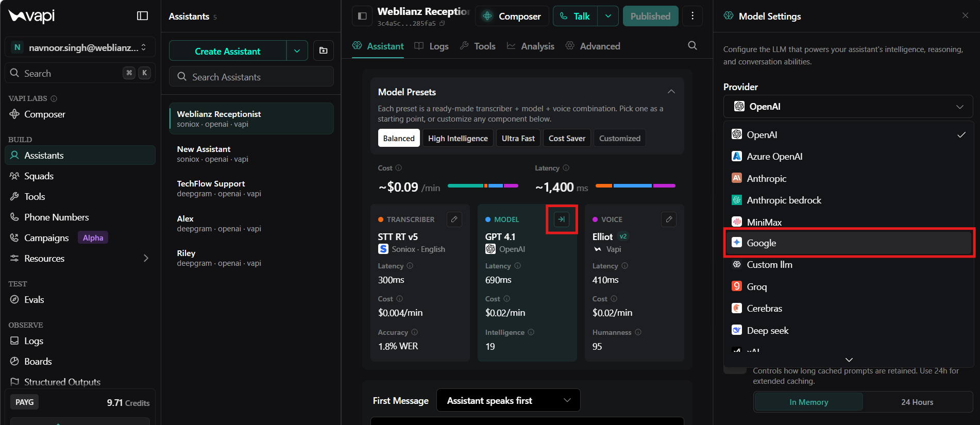Click the PAYG plan badge
Image resolution: width=980 pixels, height=425 pixels.
click(25, 402)
